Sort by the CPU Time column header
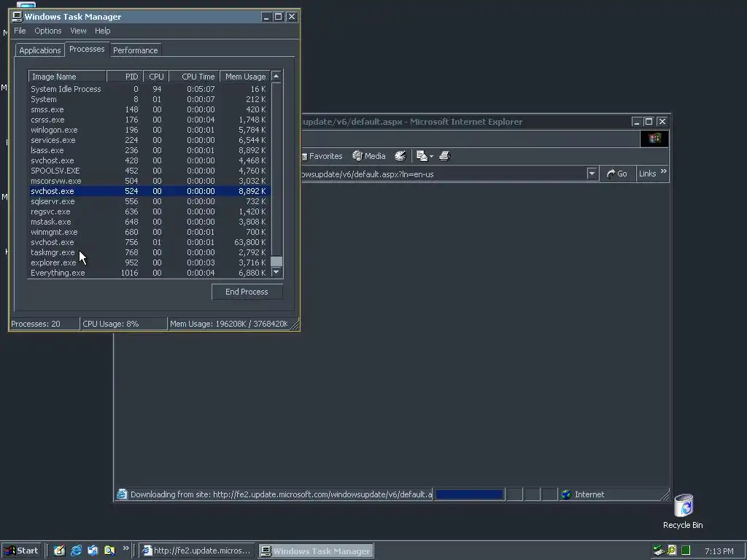Viewport: 747px width, 560px height. click(194, 77)
